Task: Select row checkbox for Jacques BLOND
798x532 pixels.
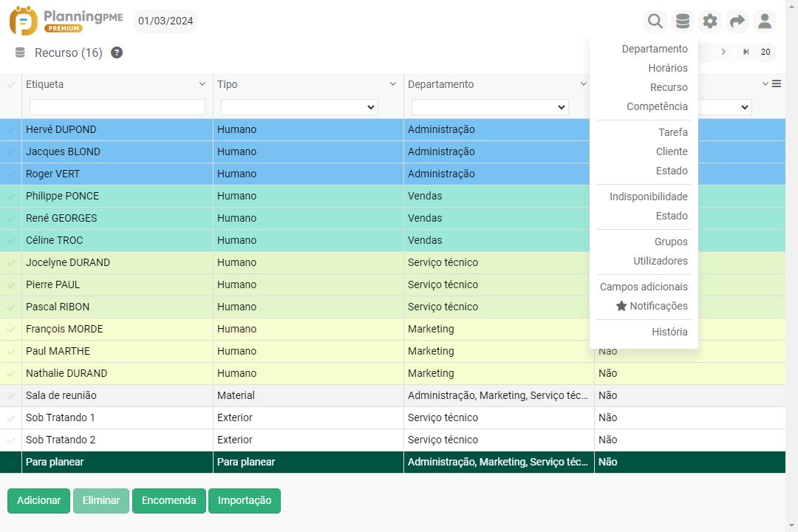Action: pos(10,151)
